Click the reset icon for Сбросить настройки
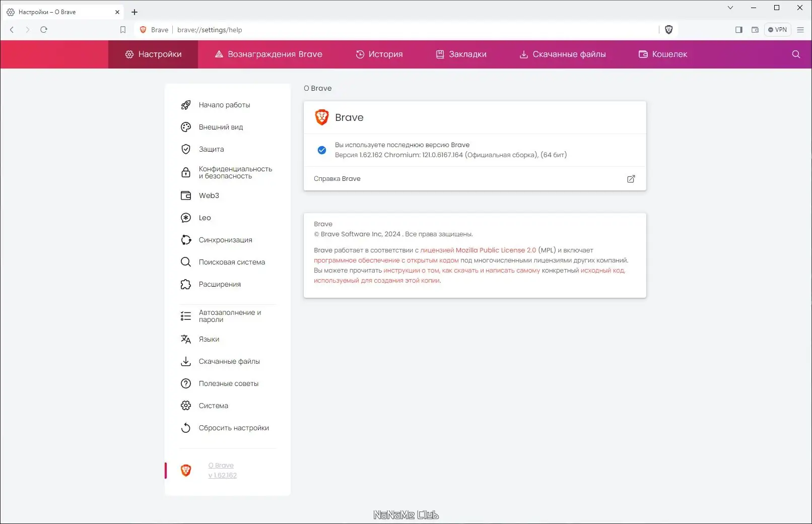 pos(186,428)
